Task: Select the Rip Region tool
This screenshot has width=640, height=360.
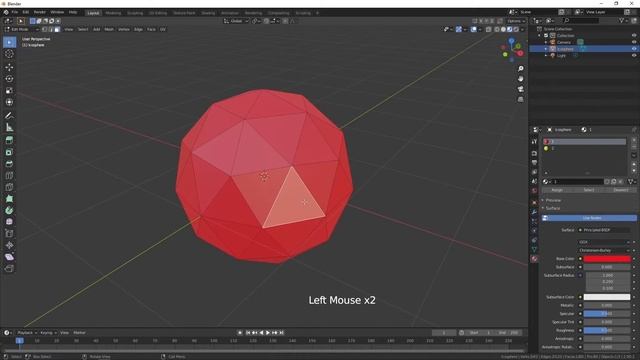Action: click(x=9, y=269)
